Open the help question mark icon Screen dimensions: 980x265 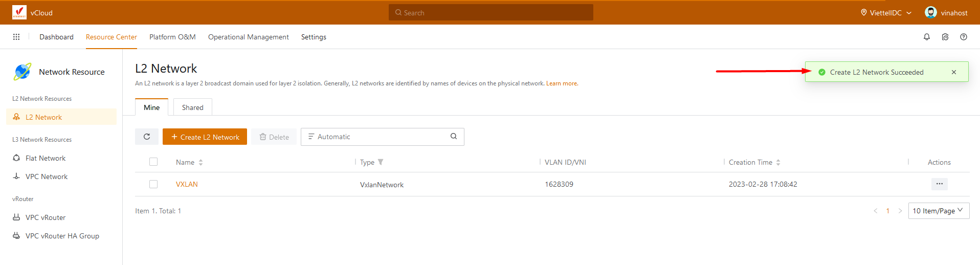click(x=964, y=37)
